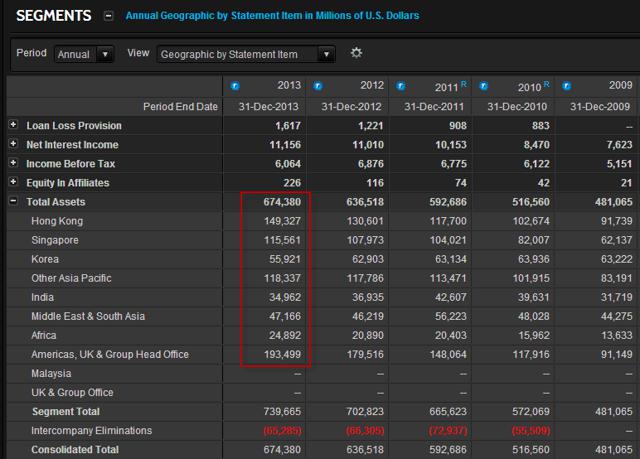The height and width of the screenshot is (459, 640).
Task: Click Africa 2009 value 13,633
Action: (616, 335)
